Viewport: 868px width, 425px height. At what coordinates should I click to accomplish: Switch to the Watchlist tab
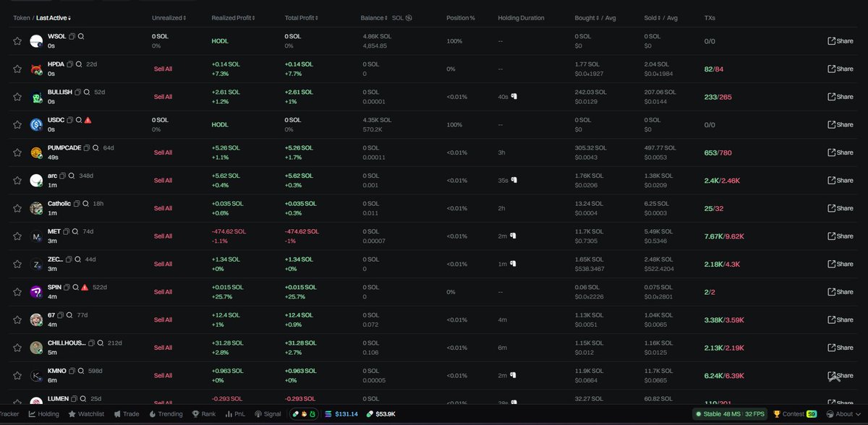[x=87, y=414]
